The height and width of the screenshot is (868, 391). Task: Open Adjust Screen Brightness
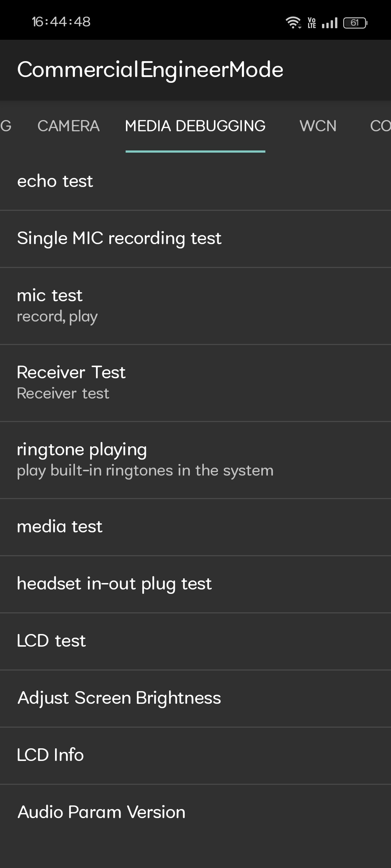coord(195,698)
